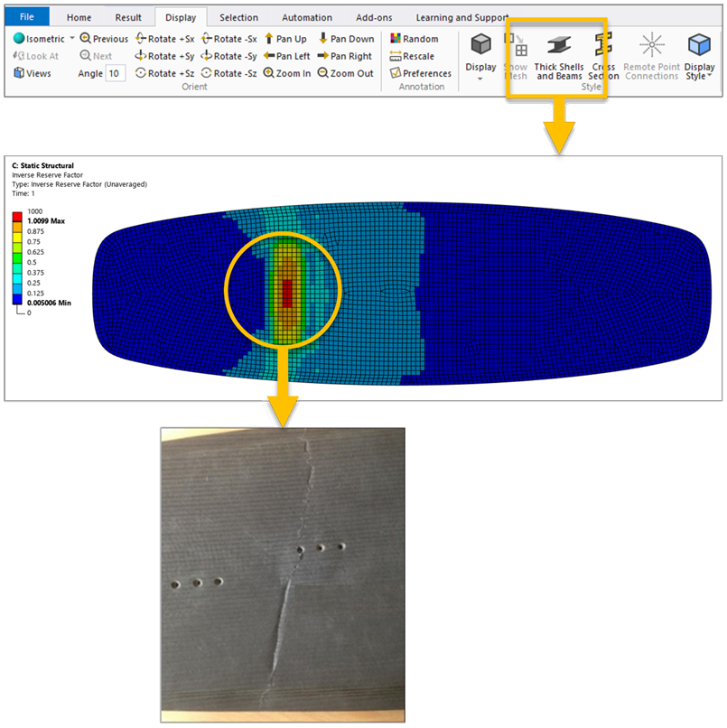Screen dimensions: 727x728
Task: Expand the Isometric view dropdown arrow
Action: coord(72,38)
